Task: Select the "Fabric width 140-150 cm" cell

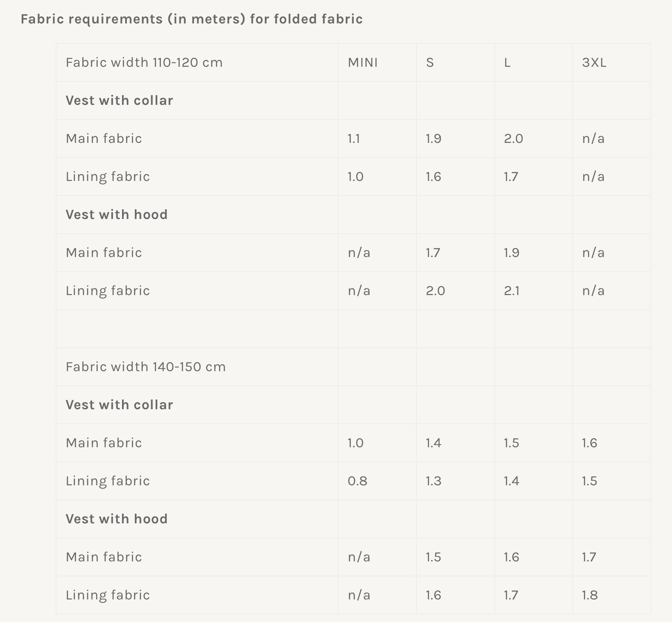Action: (145, 367)
